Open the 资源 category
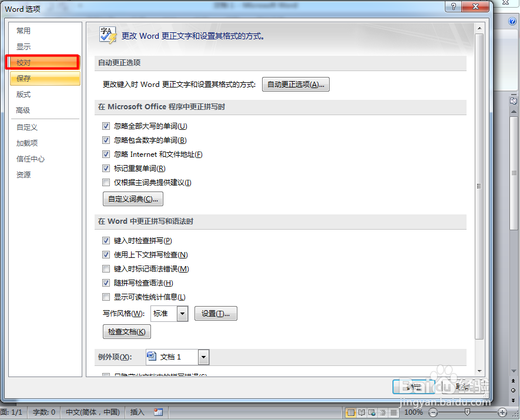 [x=24, y=174]
